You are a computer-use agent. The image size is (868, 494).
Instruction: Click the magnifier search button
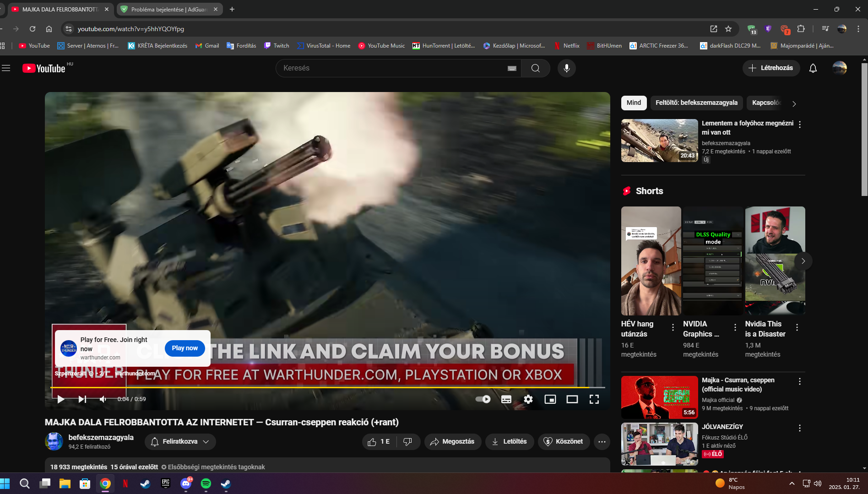pos(535,68)
